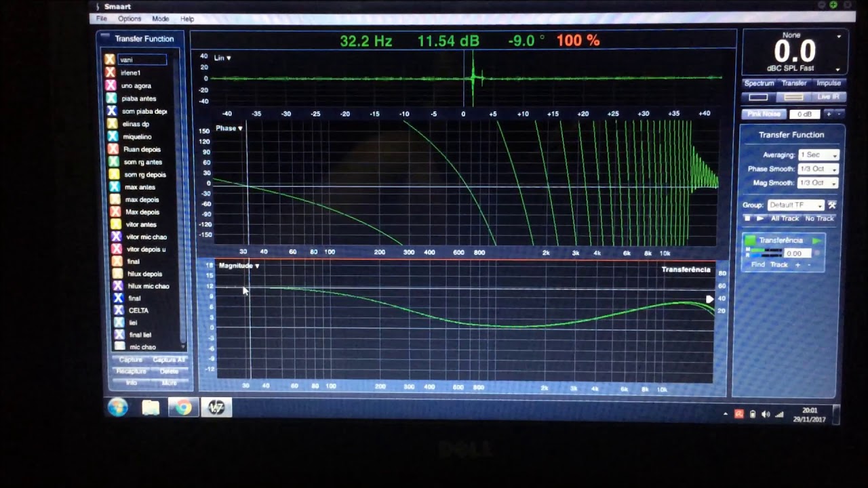Open the Options menu
This screenshot has width=868, height=488.
(x=130, y=19)
